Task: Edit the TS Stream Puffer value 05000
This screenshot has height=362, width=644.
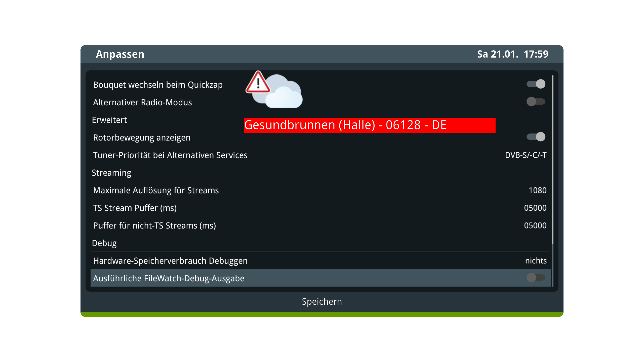Action: coord(535,208)
